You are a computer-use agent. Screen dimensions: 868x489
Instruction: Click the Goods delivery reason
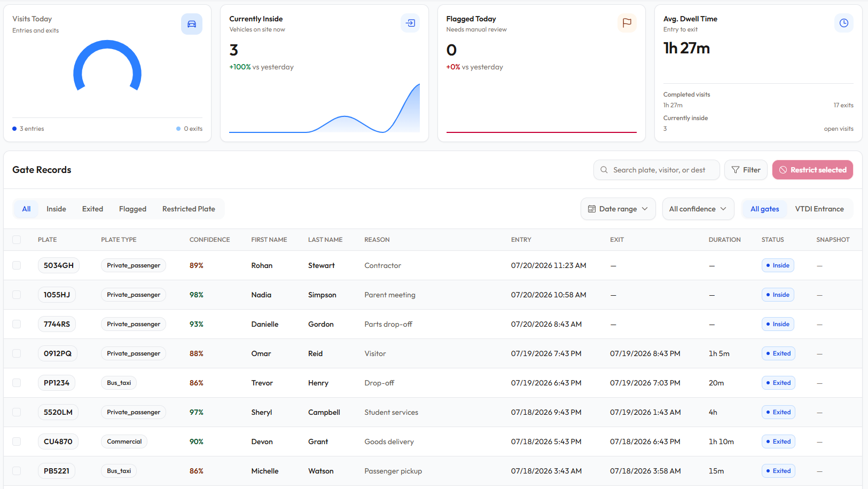click(x=389, y=441)
